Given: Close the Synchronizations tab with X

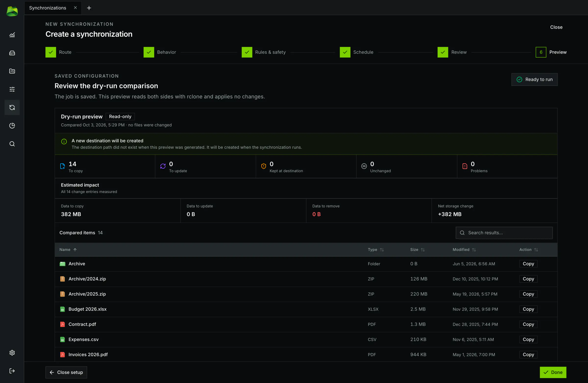Looking at the screenshot, I should point(75,8).
